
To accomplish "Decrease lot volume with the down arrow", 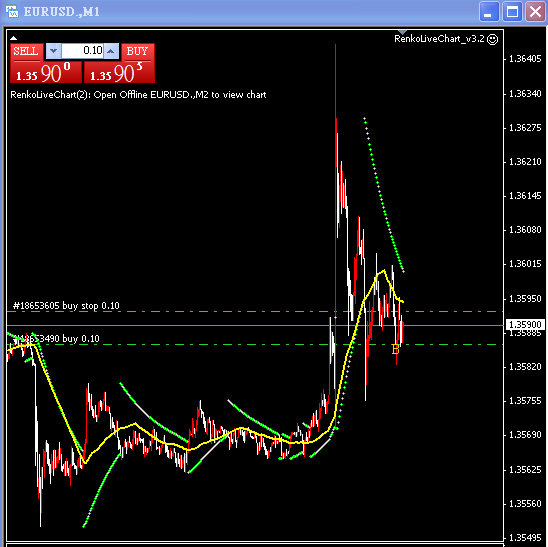I will click(x=53, y=51).
